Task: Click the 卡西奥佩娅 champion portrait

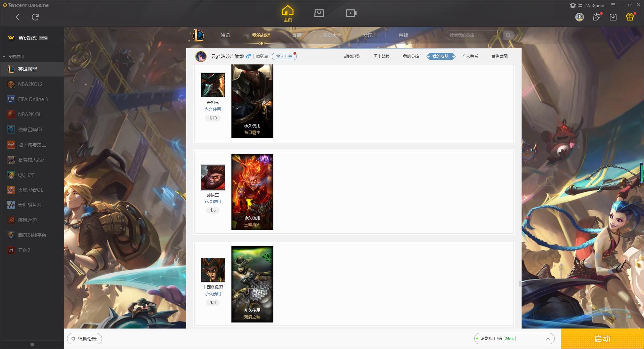Action: 213,270
